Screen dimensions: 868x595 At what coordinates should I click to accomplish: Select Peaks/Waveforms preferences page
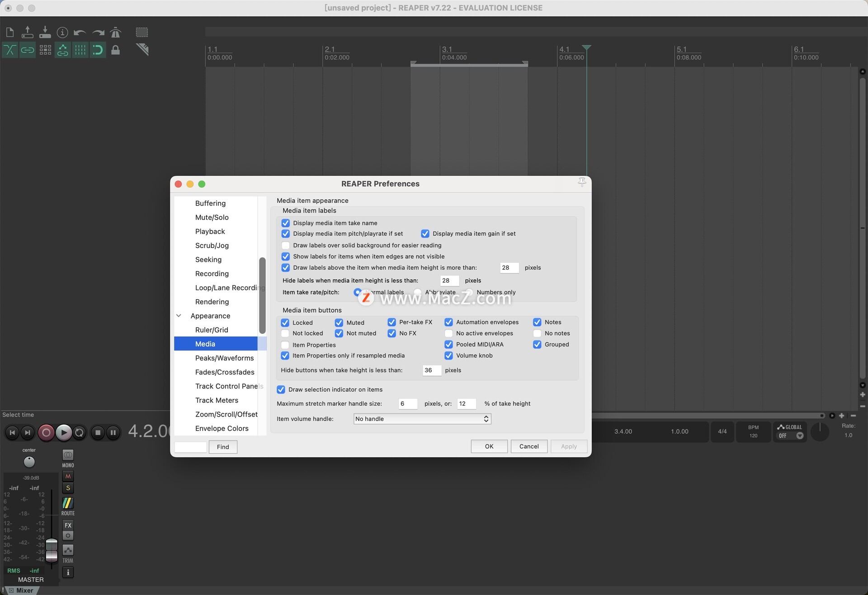click(x=224, y=358)
